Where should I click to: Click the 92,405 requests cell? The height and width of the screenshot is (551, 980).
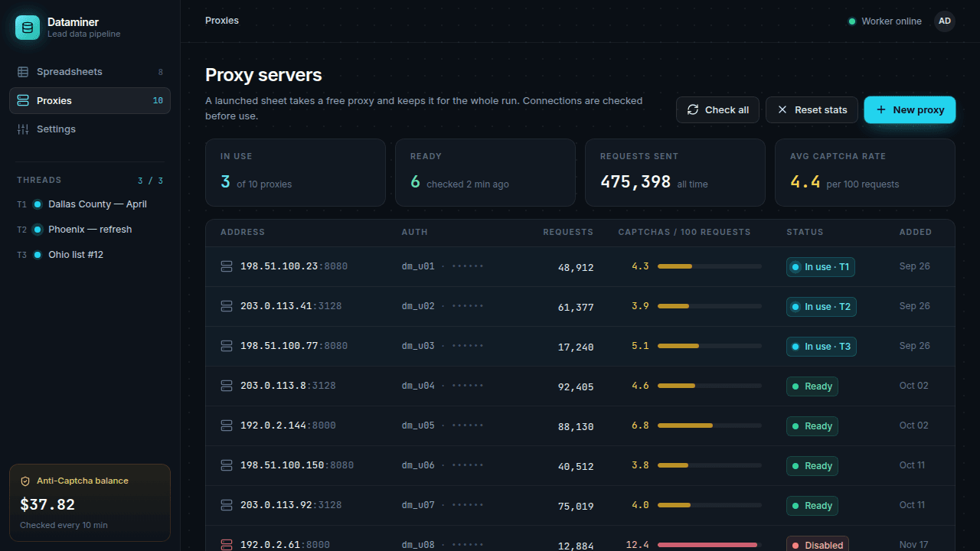(x=576, y=387)
